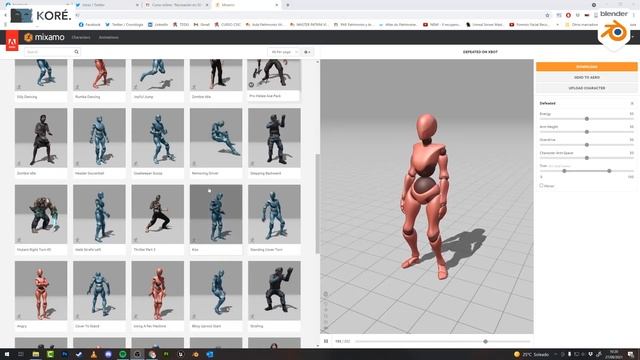The height and width of the screenshot is (360, 640).
Task: Click the Trim slider left handle
Action: click(x=564, y=171)
